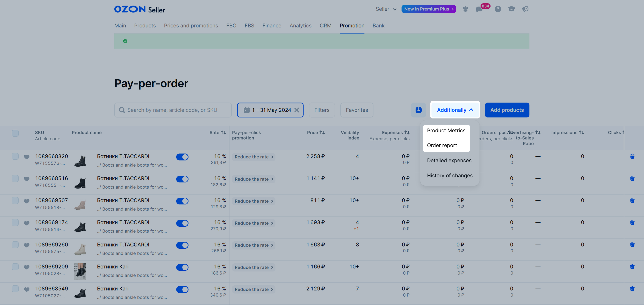The image size is (644, 305).
Task: Delete product 1089669209 with trash icon
Action: [632, 267]
